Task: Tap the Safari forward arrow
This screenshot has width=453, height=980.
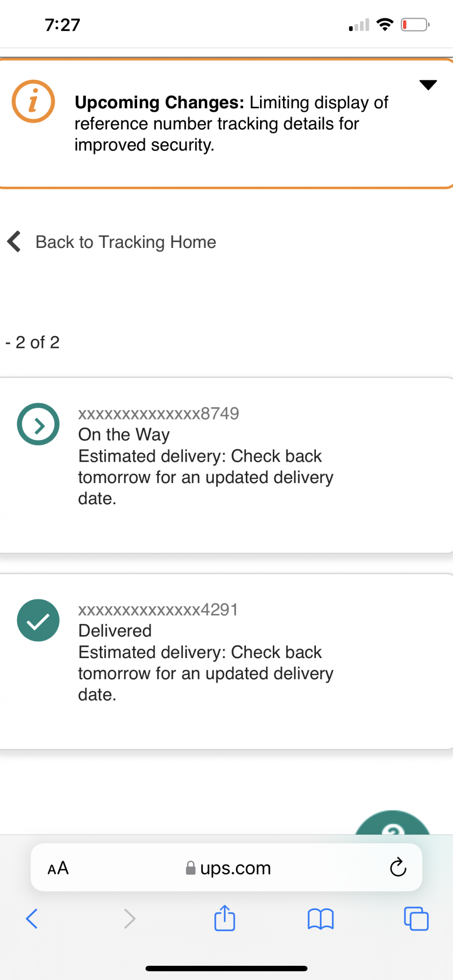Action: pyautogui.click(x=129, y=919)
